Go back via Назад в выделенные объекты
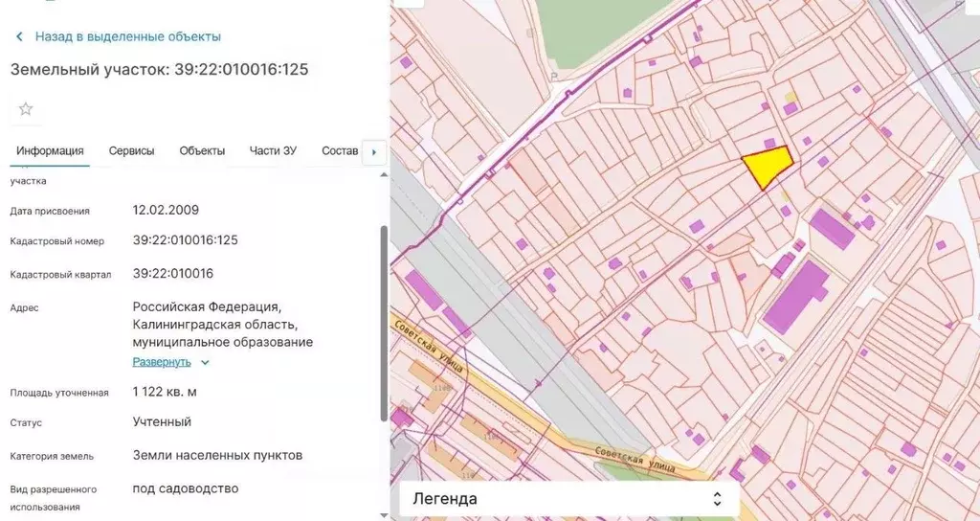The width and height of the screenshot is (980, 521). point(127,36)
